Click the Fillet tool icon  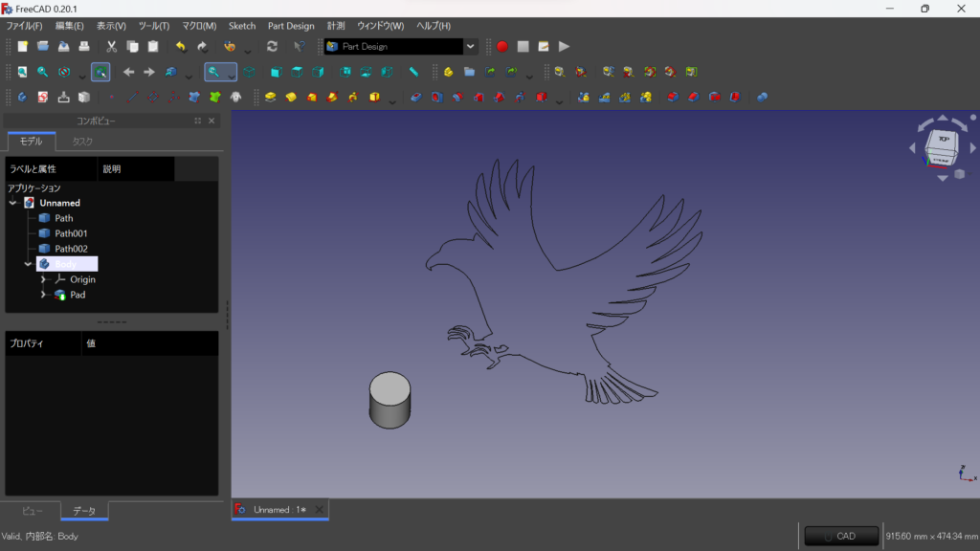[673, 98]
